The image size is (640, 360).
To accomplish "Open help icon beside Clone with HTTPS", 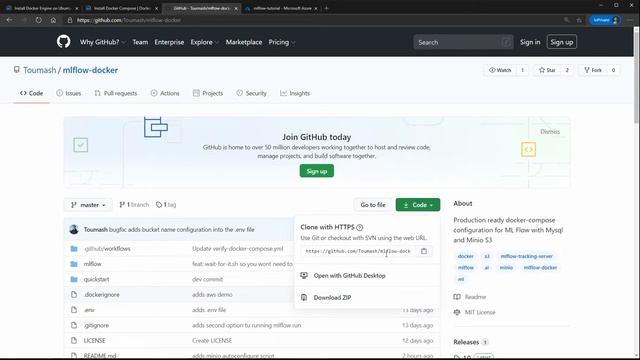I will [x=360, y=227].
